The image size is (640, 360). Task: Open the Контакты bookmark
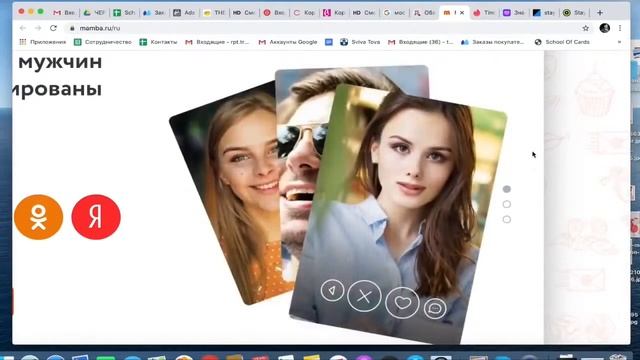coord(158,42)
